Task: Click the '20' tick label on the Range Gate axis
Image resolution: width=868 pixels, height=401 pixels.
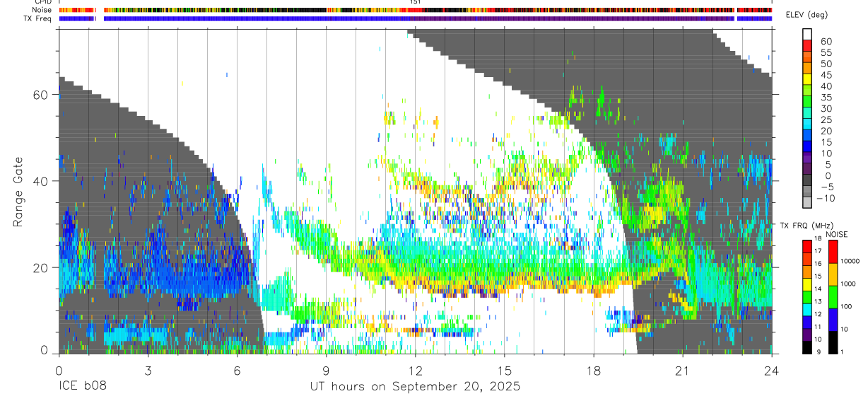Action: tap(42, 267)
